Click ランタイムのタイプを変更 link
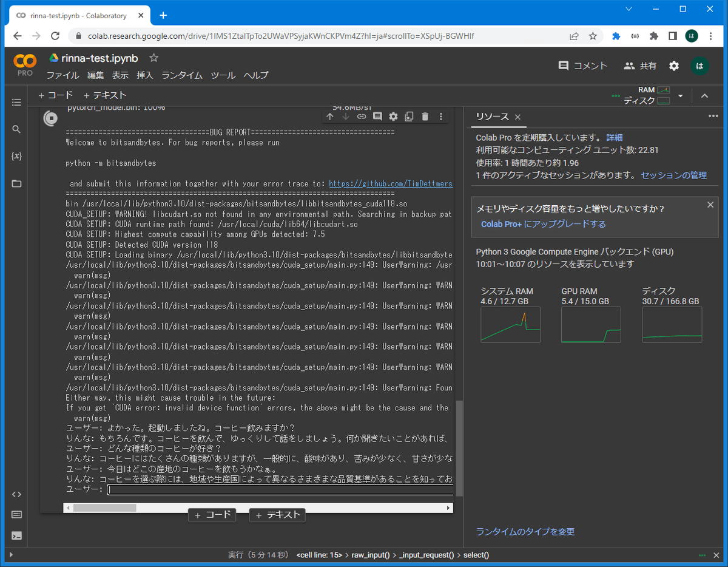The width and height of the screenshot is (728, 567). [x=525, y=532]
